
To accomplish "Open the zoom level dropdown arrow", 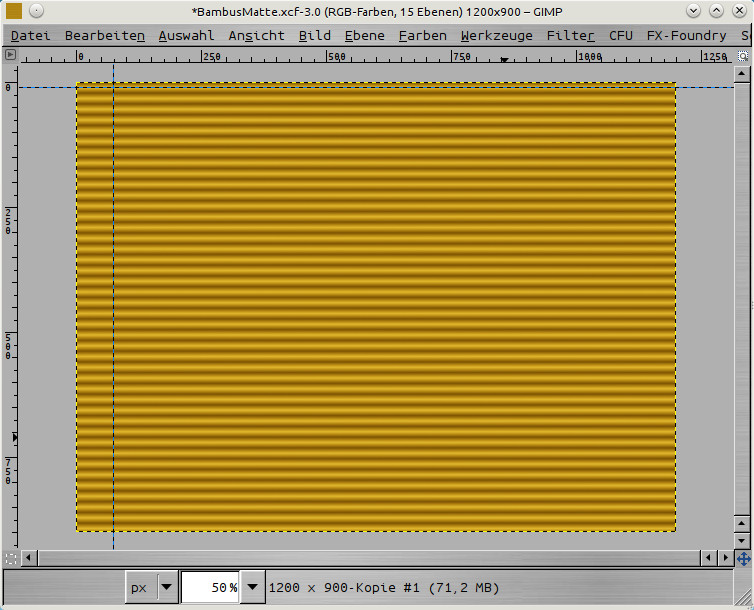I will click(x=254, y=587).
